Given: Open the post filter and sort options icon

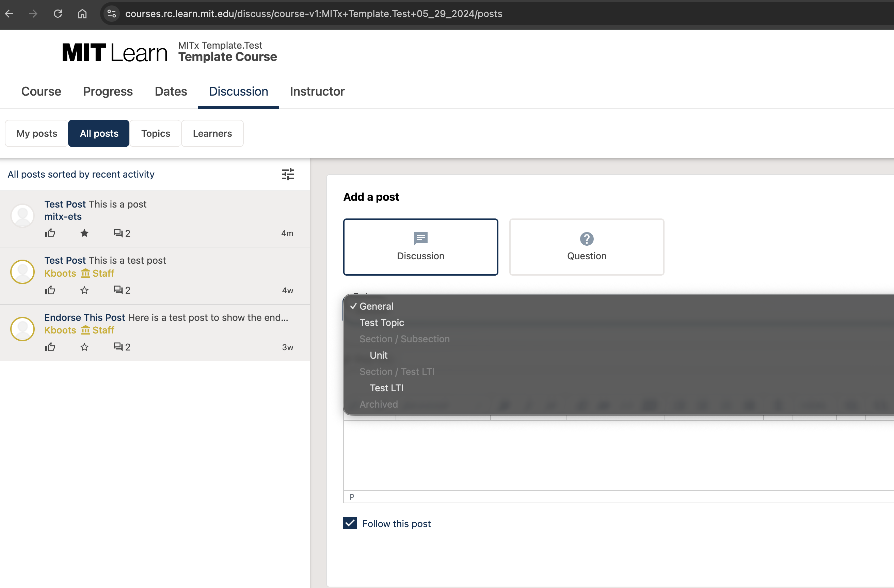Looking at the screenshot, I should (x=288, y=174).
